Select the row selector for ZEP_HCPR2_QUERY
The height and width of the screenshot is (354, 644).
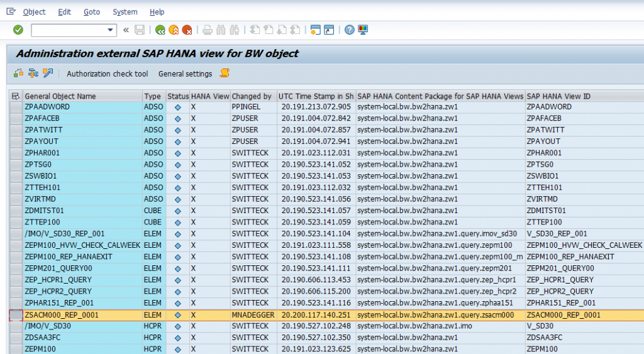coord(16,292)
